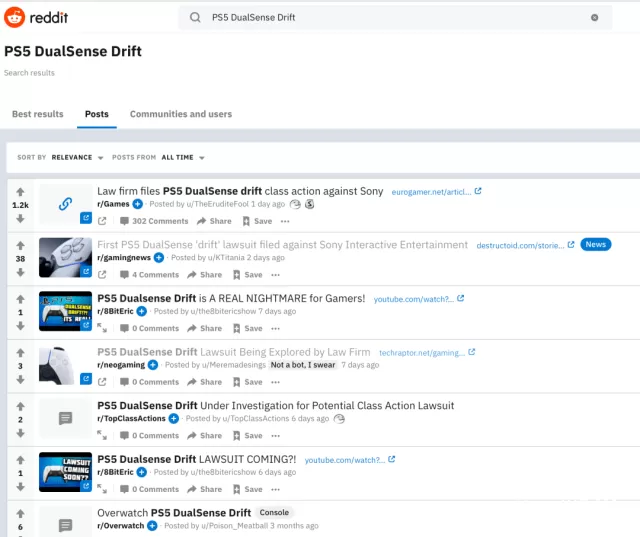Join r/8BitEric on the LAWSUIT COMING post

coord(142,472)
